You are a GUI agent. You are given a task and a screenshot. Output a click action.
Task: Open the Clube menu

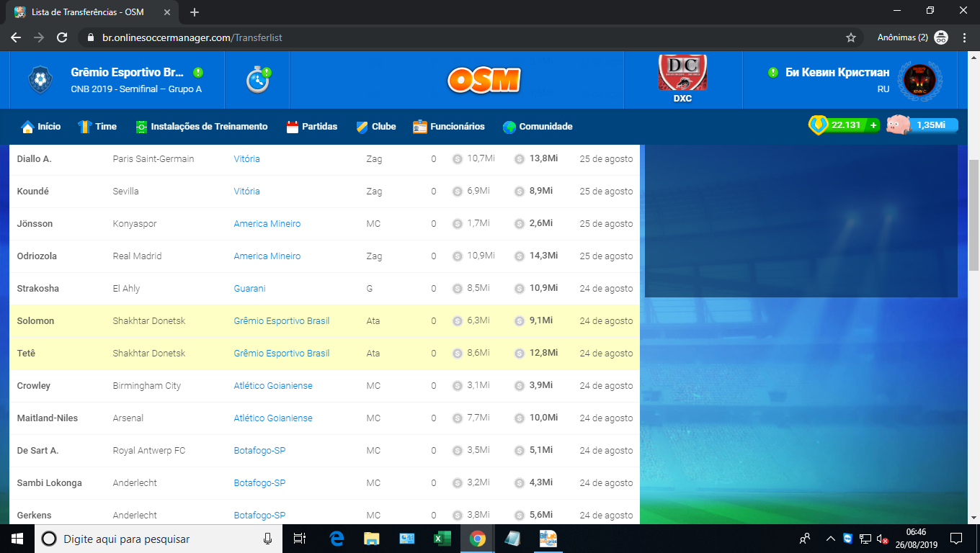[376, 127]
